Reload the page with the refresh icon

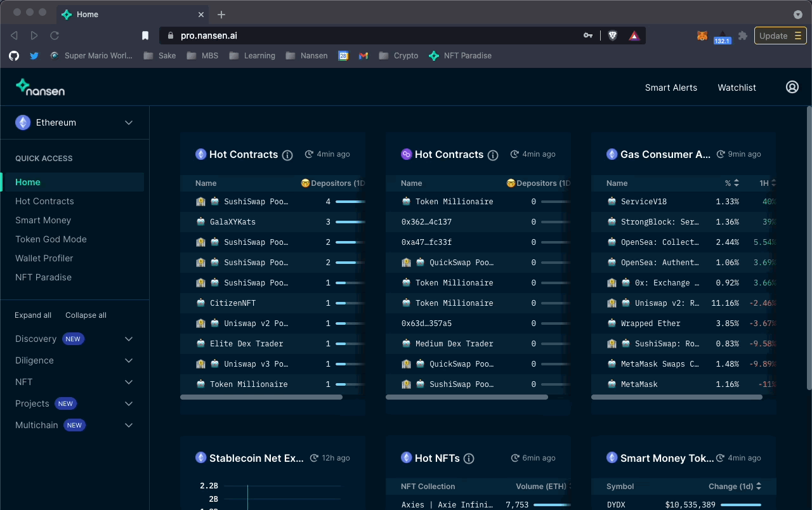tap(55, 36)
